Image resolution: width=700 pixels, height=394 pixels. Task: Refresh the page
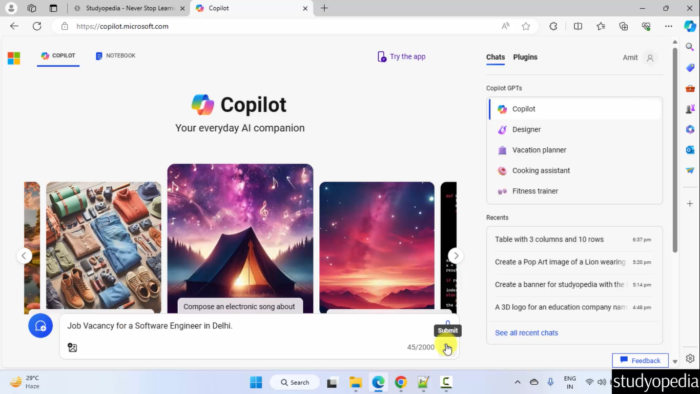tap(37, 26)
